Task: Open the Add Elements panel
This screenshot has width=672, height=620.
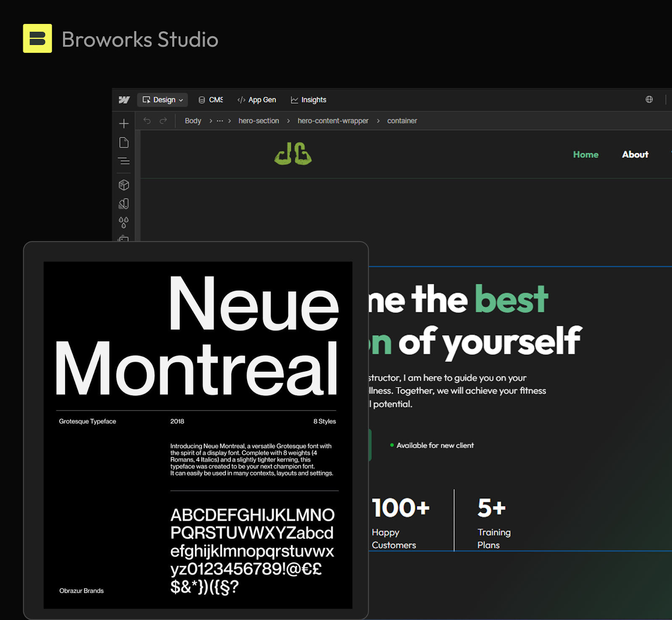Action: click(124, 123)
